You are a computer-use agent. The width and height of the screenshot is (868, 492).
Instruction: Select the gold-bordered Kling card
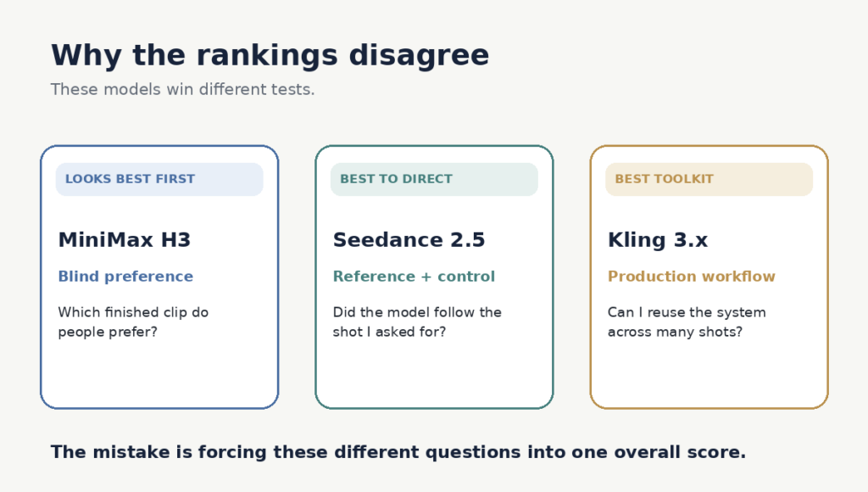click(709, 277)
